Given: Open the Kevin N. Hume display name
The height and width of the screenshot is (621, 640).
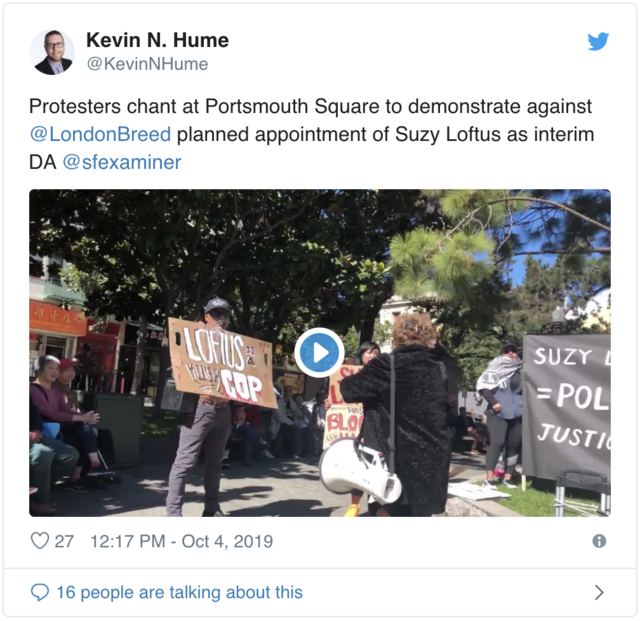Looking at the screenshot, I should click(x=158, y=40).
